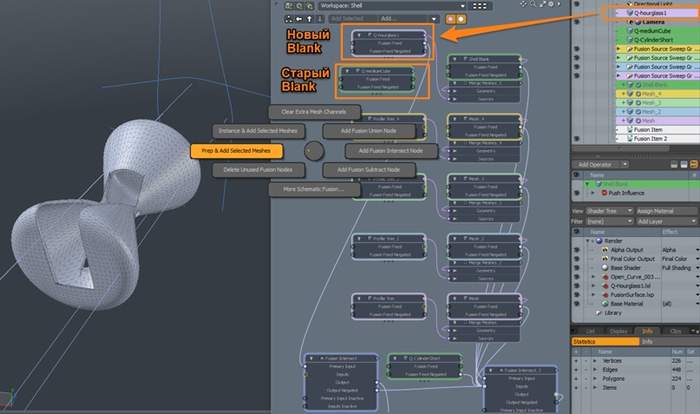Toggle visibility of Fusion Item 2
Image resolution: width=700 pixels, height=414 pixels.
pos(577,139)
